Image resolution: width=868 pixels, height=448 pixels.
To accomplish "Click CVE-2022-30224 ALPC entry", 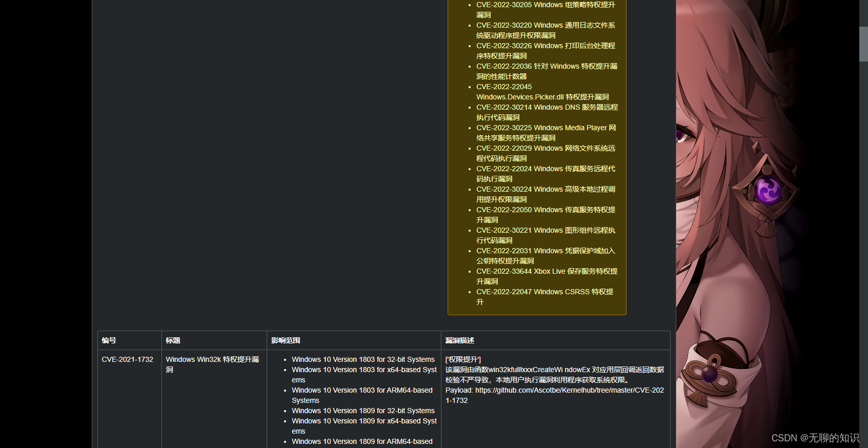I will click(546, 194).
